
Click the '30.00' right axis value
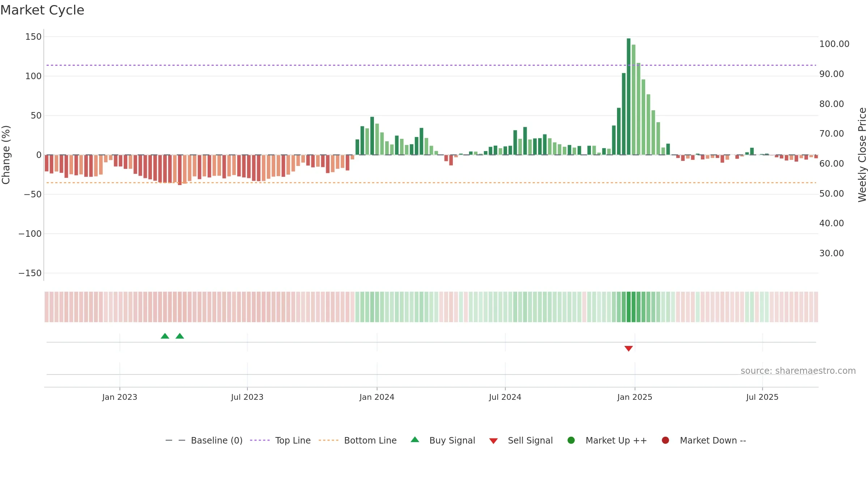pos(832,253)
